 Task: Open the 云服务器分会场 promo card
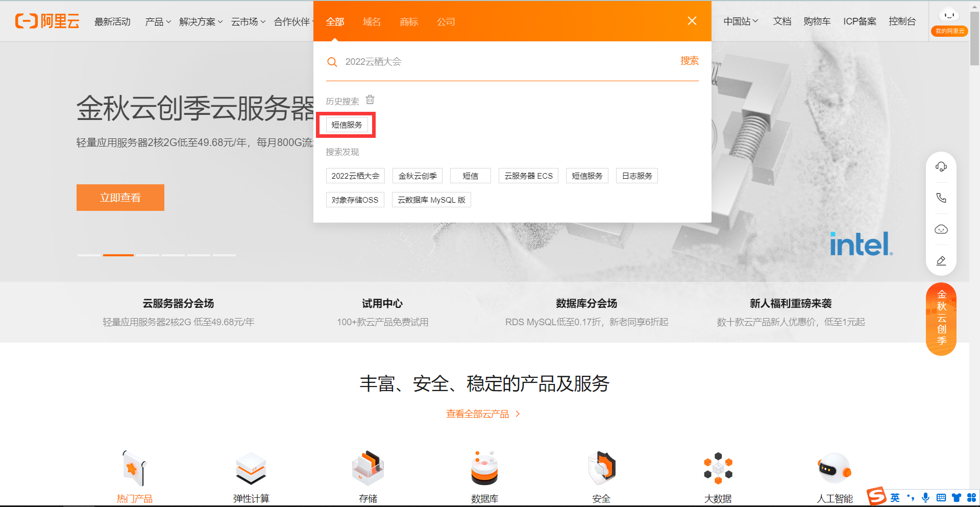click(x=179, y=312)
